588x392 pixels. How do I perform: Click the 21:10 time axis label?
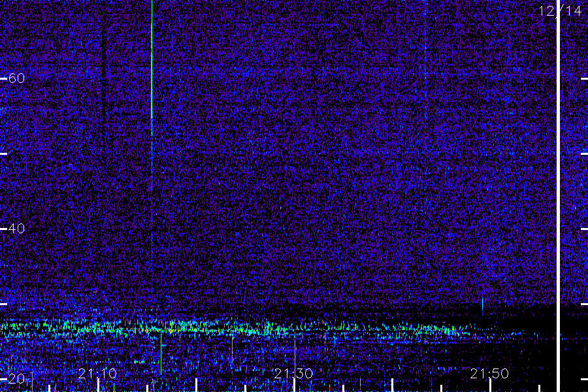(97, 374)
